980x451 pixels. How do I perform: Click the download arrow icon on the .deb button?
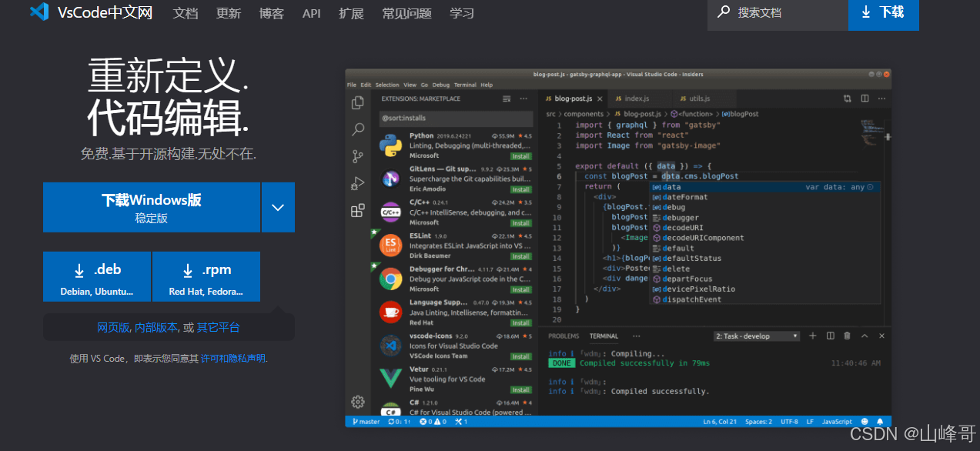[79, 270]
